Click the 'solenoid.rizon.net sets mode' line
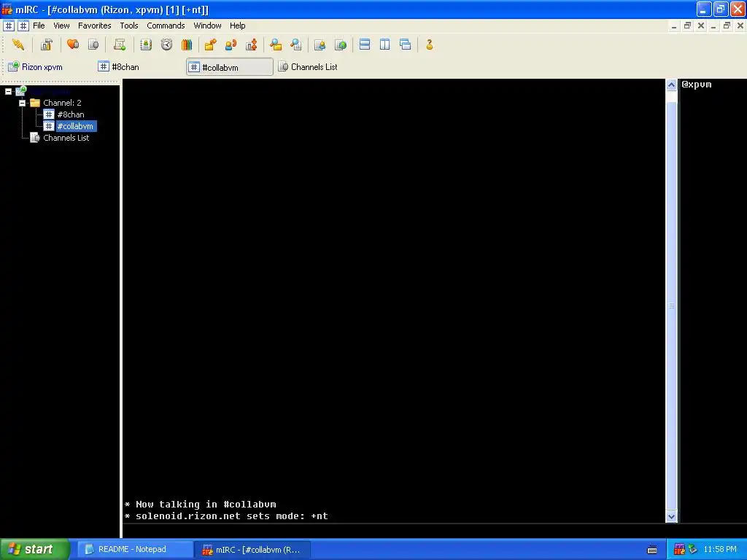Image resolution: width=747 pixels, height=560 pixels. tap(226, 516)
